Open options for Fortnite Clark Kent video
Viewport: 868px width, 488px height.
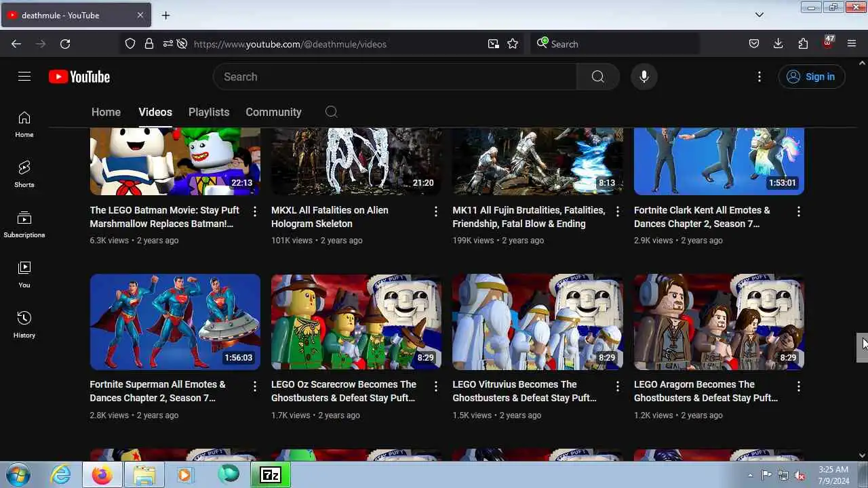(798, 211)
